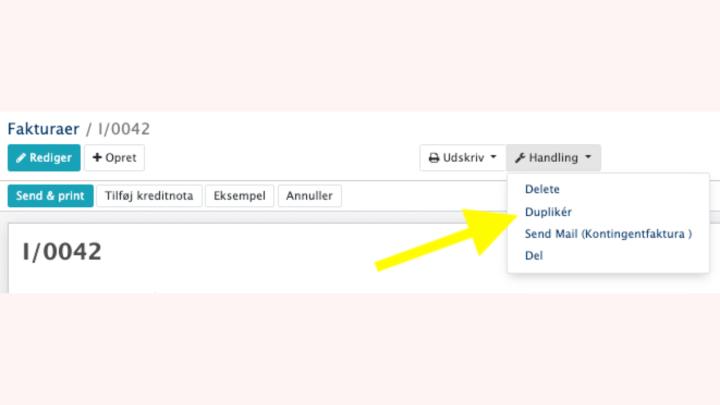Click the I/0042 breadcrumb text
Image resolution: width=720 pixels, height=405 pixels.
click(124, 129)
